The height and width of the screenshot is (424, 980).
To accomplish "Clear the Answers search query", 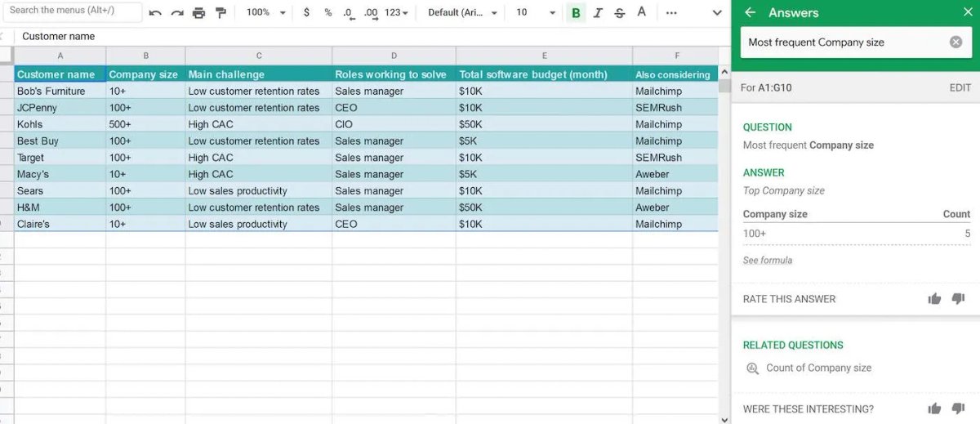I will (955, 42).
